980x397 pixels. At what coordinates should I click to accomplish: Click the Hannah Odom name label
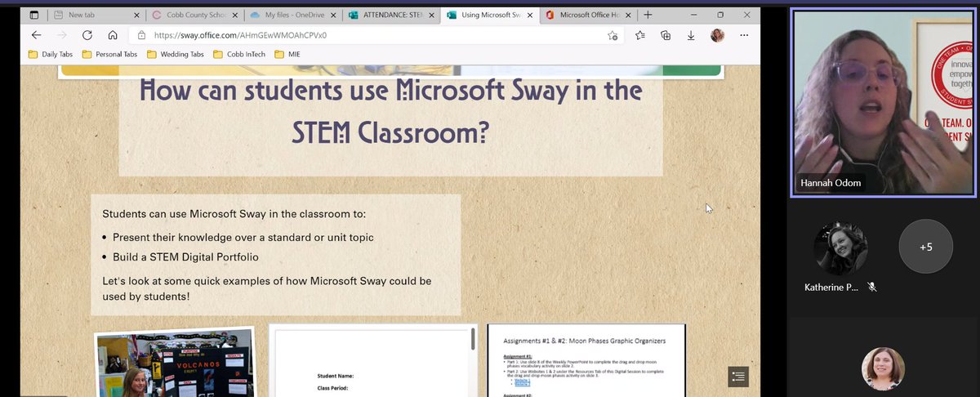point(832,183)
